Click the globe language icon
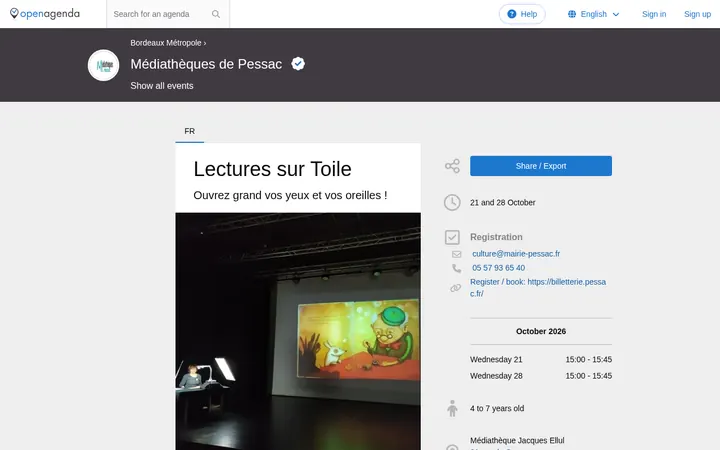720x450 pixels. (x=572, y=14)
